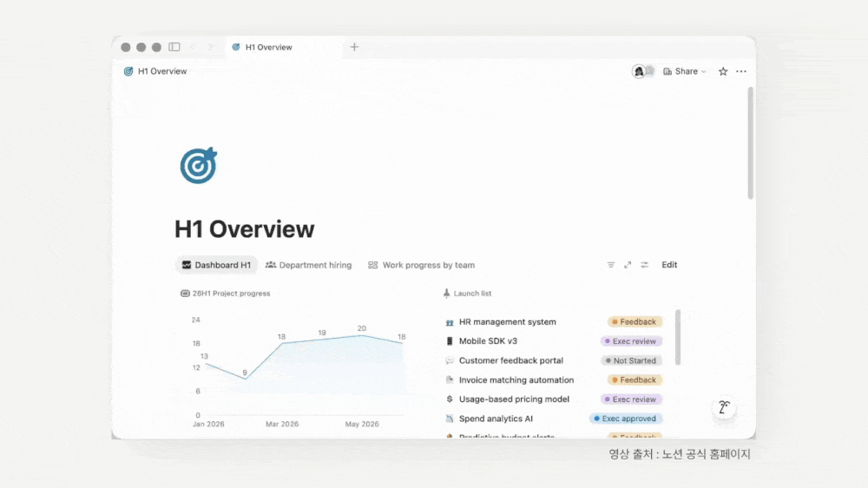Open view settings sliders icon

(645, 265)
